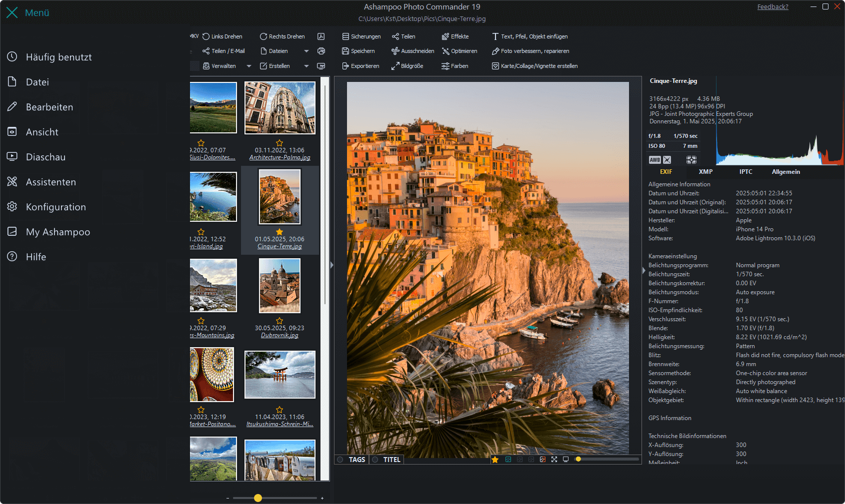
Task: Switch to the XMP tab
Action: click(x=705, y=171)
